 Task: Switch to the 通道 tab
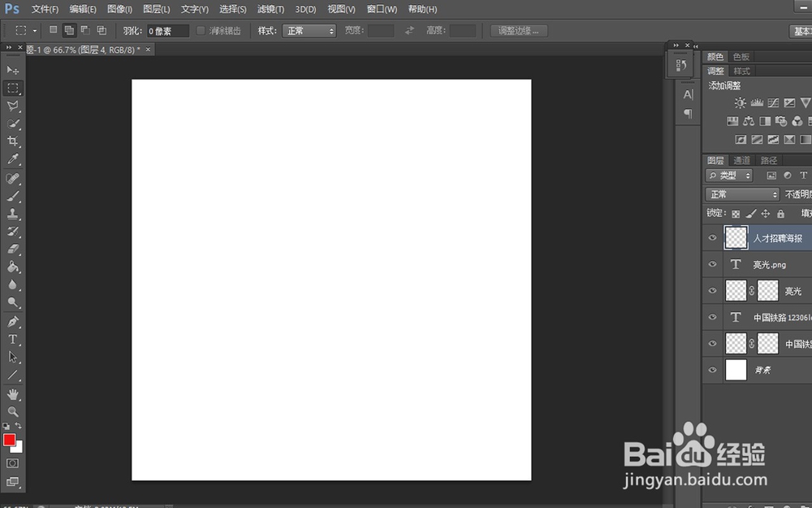point(741,160)
